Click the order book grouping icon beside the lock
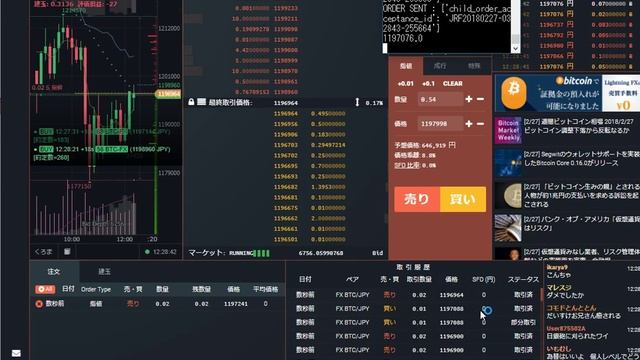The image size is (640, 360). (201, 102)
